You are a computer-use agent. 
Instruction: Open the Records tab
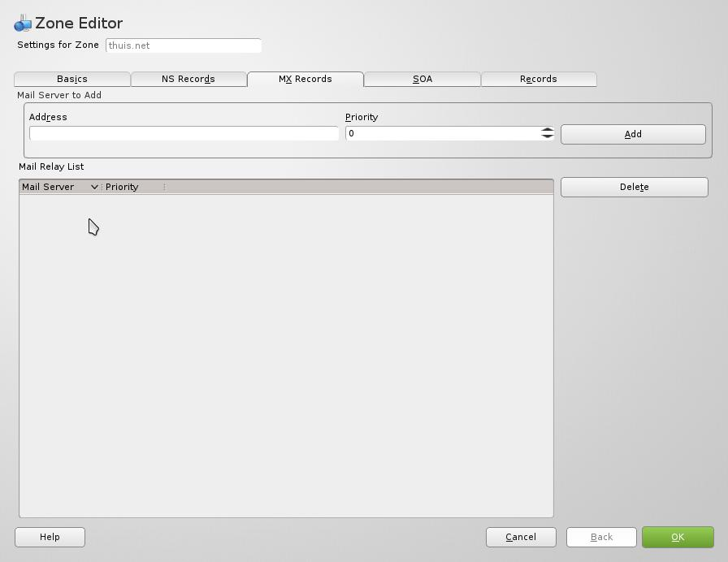pyautogui.click(x=539, y=79)
